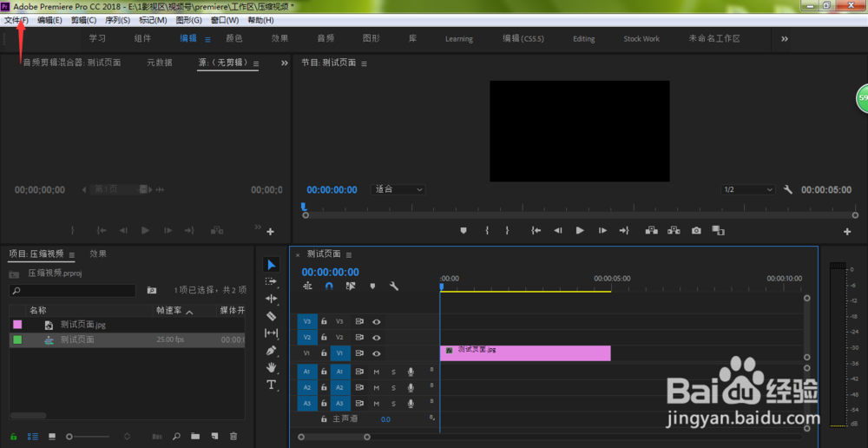This screenshot has width=868, height=448.
Task: Open the Program monitor panel menu
Action: pyautogui.click(x=364, y=63)
